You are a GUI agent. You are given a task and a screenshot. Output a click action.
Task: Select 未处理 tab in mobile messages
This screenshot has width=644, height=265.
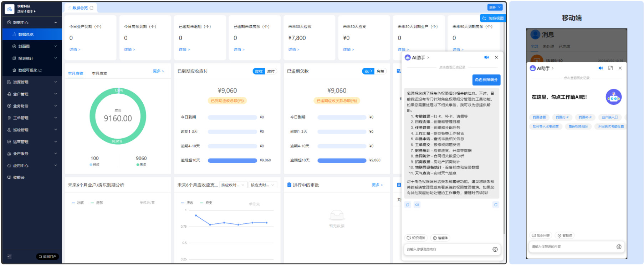tap(548, 46)
